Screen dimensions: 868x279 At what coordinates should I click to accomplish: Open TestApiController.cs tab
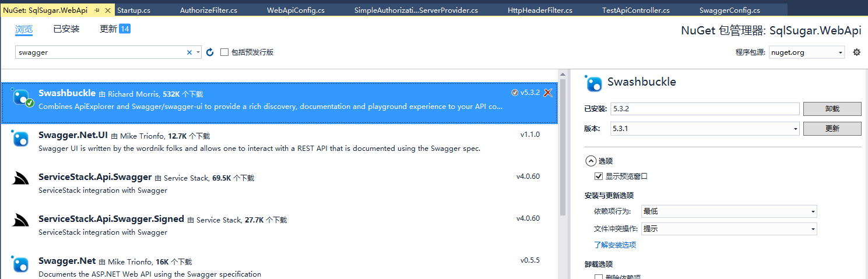pyautogui.click(x=635, y=10)
